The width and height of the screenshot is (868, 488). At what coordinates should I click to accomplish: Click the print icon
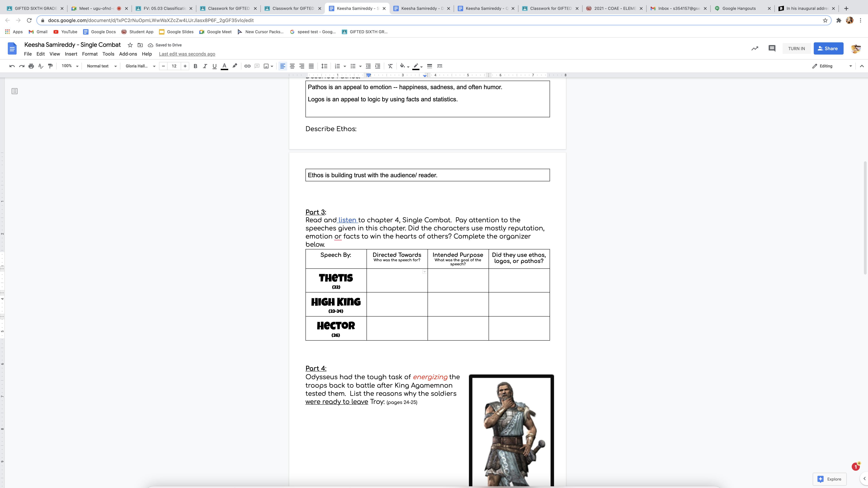(31, 66)
